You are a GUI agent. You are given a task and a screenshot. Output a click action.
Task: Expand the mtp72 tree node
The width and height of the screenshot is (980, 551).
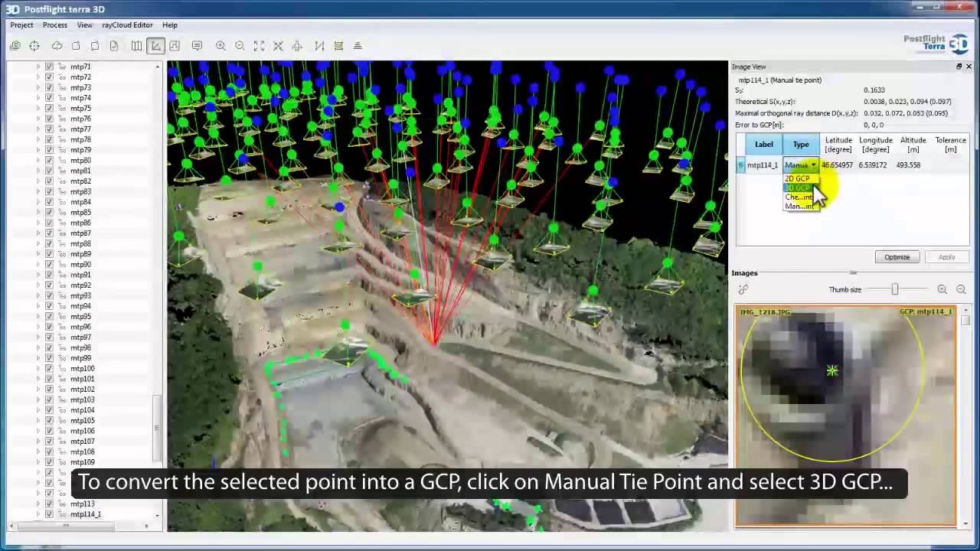[38, 77]
